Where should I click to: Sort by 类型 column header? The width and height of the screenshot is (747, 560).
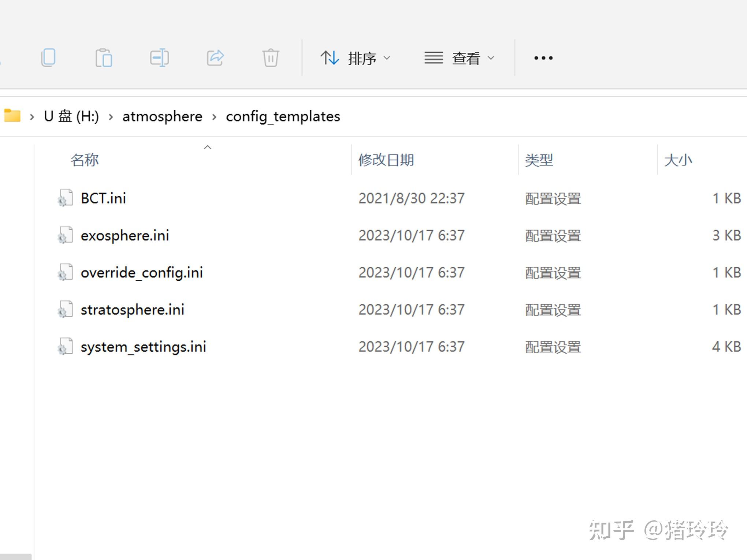[539, 160]
